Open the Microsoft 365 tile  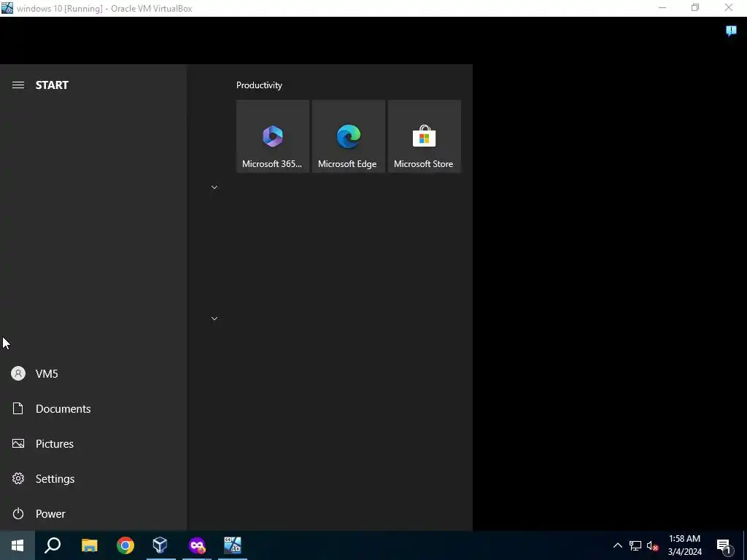pyautogui.click(x=273, y=136)
